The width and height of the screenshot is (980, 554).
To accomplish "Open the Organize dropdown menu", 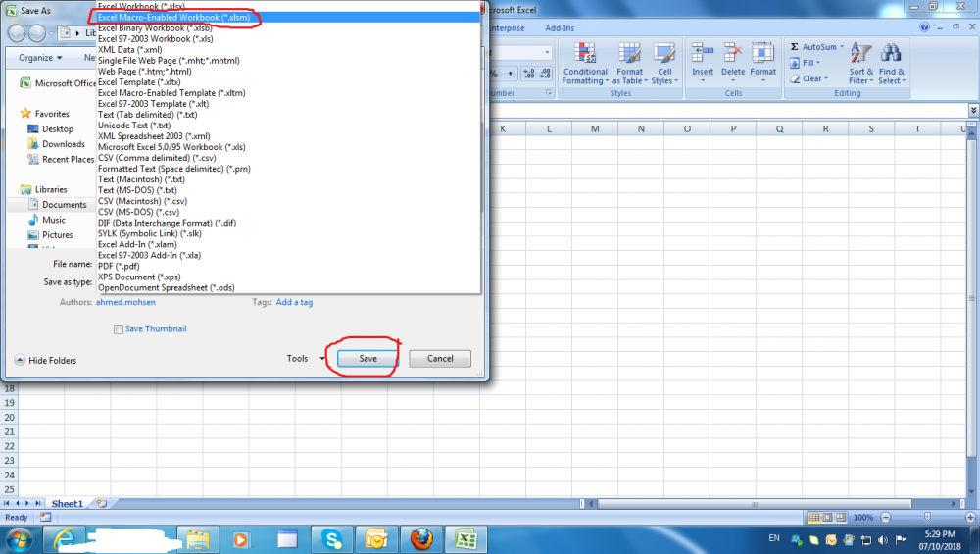I will pos(40,58).
